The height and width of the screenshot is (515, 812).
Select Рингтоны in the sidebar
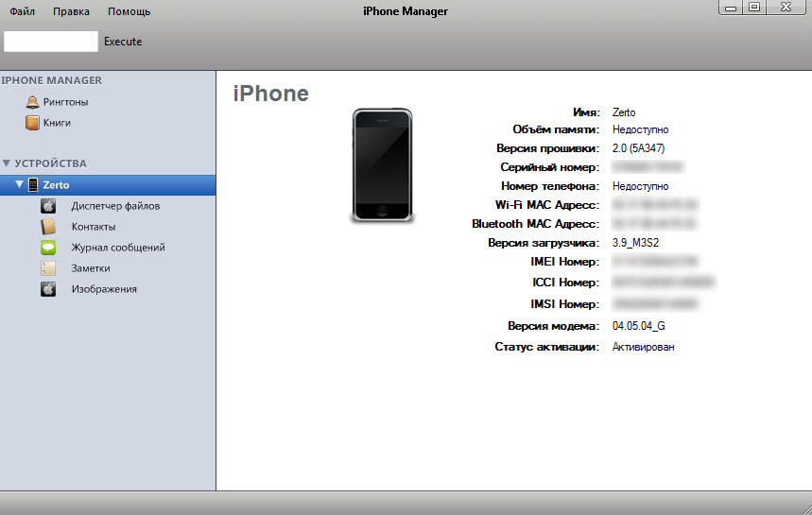coord(66,102)
